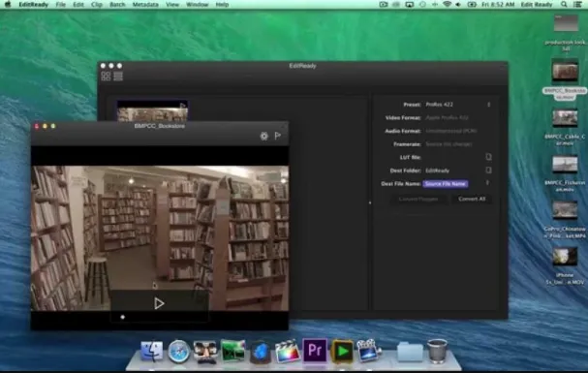
Task: Click the Source File Name token
Action: click(x=446, y=184)
